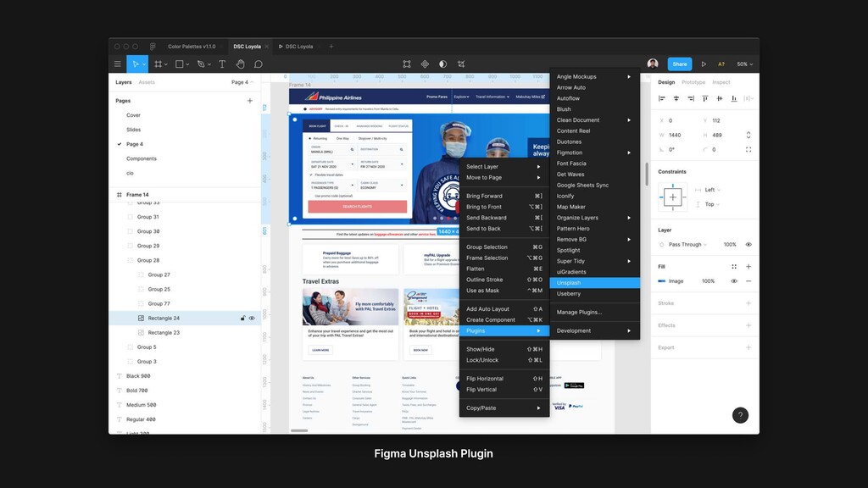The image size is (868, 488).
Task: Click the independent corners icon
Action: click(748, 149)
